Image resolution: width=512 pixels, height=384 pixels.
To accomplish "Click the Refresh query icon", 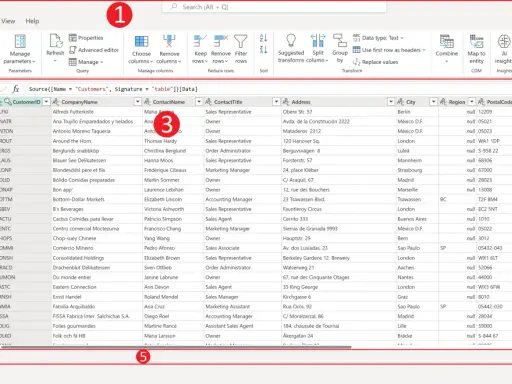I will [x=55, y=41].
